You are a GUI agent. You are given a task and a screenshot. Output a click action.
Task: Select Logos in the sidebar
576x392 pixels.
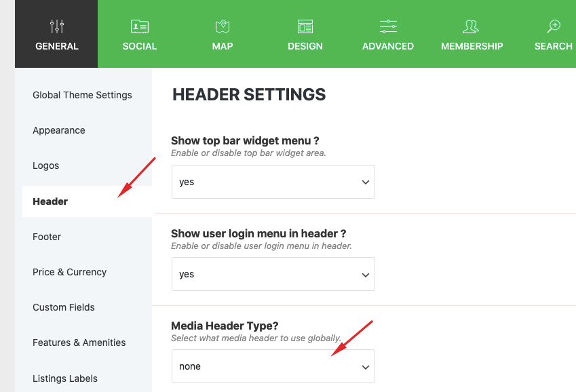click(x=46, y=165)
